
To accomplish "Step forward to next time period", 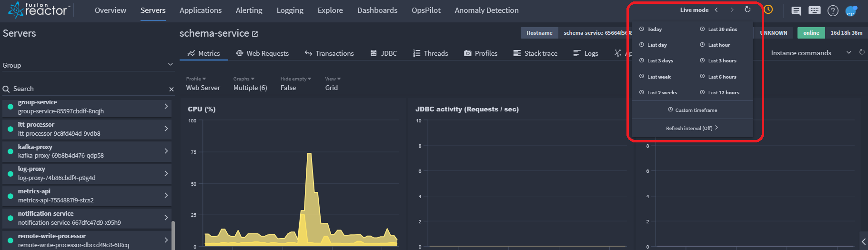I will pos(732,10).
